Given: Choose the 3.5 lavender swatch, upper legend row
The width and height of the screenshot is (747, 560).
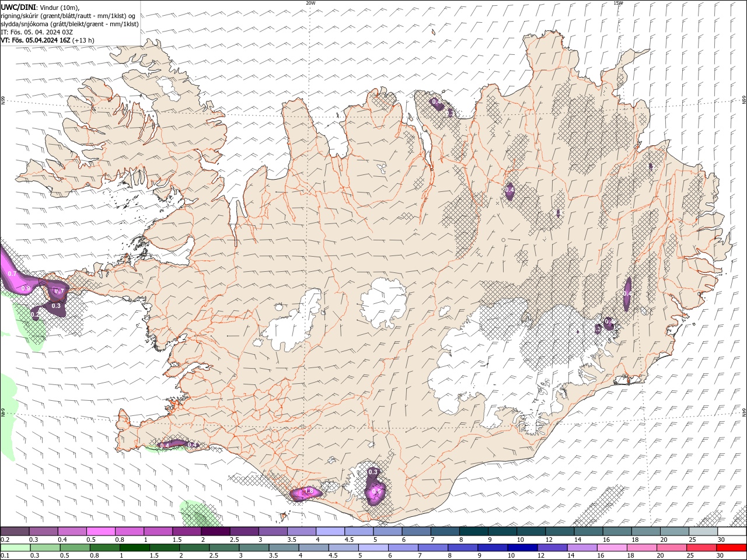Looking at the screenshot, I should (x=302, y=531).
